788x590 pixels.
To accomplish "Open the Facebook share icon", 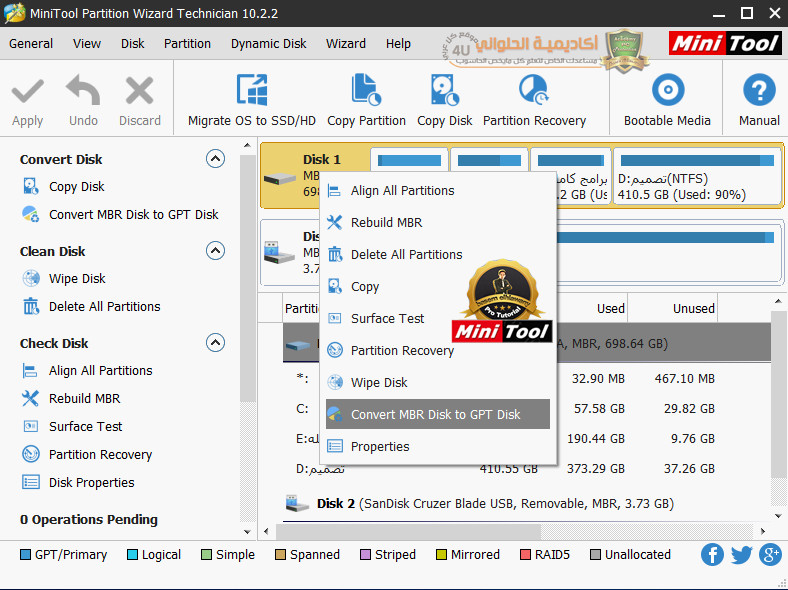I will click(x=712, y=555).
